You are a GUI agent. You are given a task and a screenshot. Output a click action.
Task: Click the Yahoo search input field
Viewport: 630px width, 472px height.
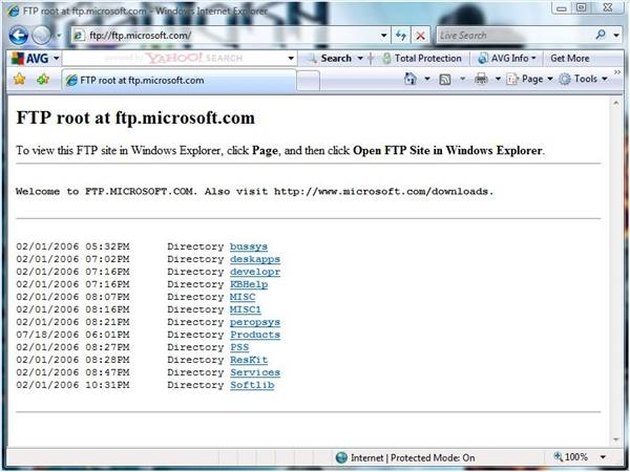pyautogui.click(x=174, y=58)
